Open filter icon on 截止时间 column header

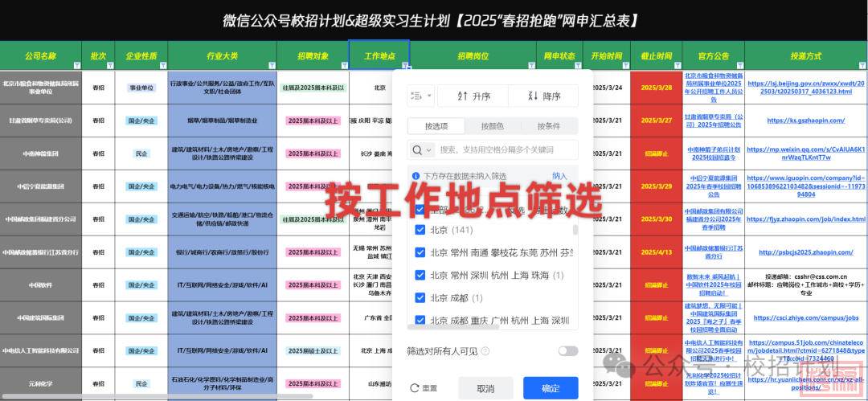point(677,65)
